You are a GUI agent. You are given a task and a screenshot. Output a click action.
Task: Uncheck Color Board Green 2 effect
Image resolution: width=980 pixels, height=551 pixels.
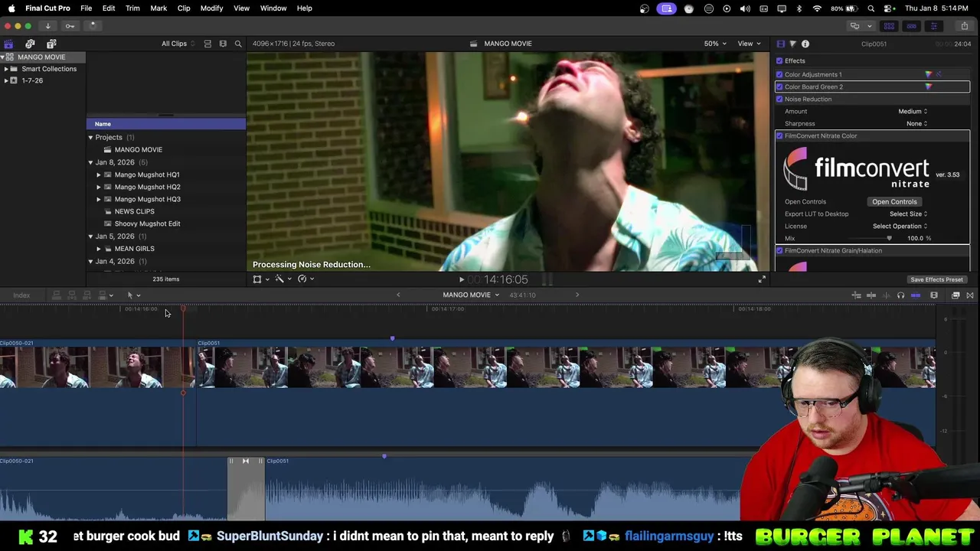tap(779, 86)
